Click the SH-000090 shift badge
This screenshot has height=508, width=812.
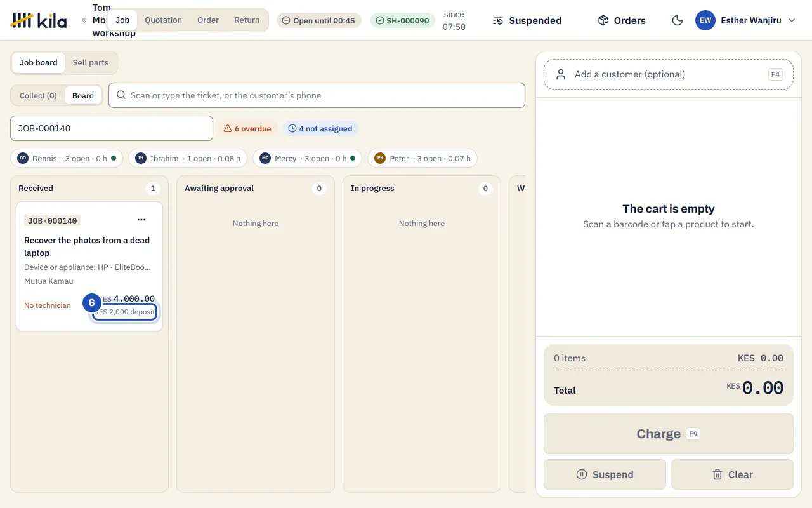tap(403, 20)
